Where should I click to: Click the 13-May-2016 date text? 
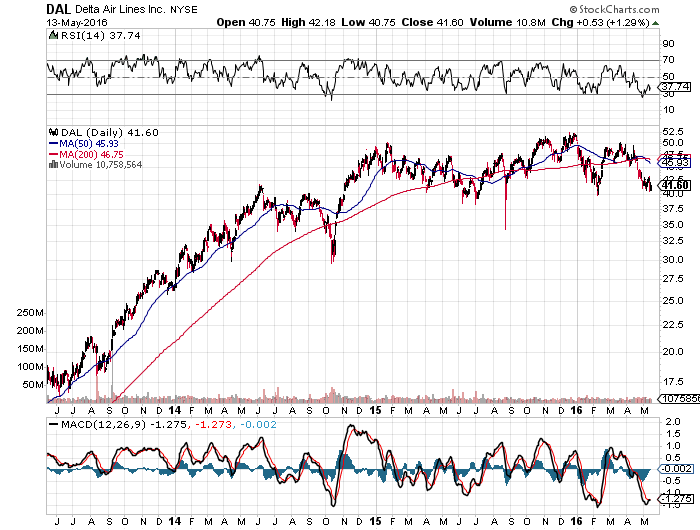point(77,22)
